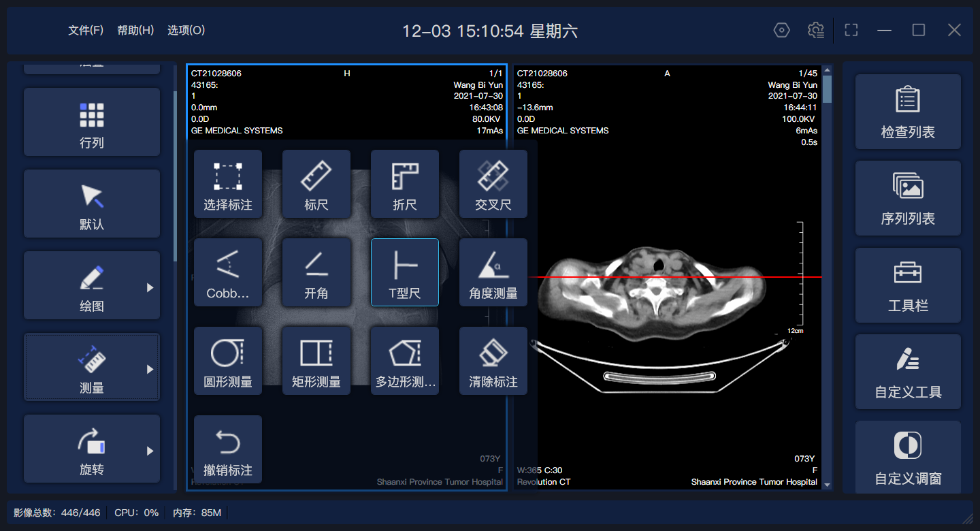The image size is (980, 531).
Task: Click the image viewer scrollbar down arrow
Action: point(827,485)
